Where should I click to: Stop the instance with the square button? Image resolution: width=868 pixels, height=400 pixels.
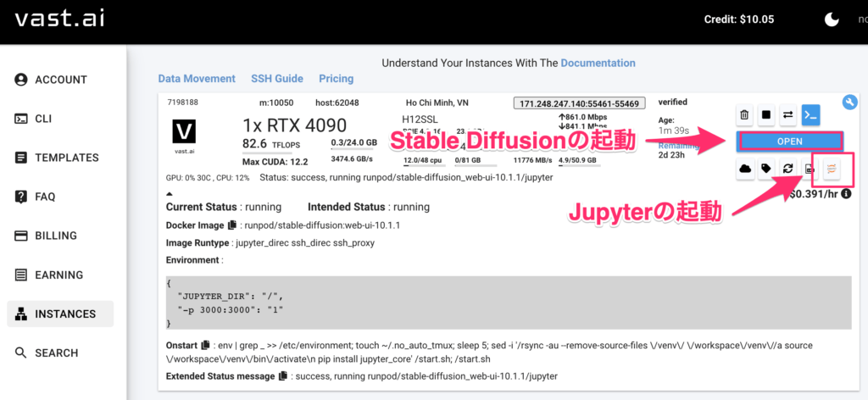[765, 115]
